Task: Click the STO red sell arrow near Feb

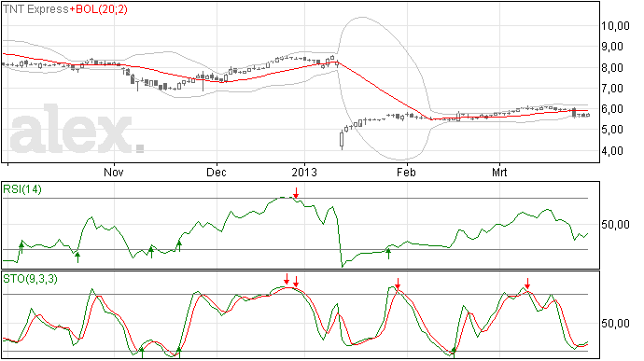Action: (398, 284)
